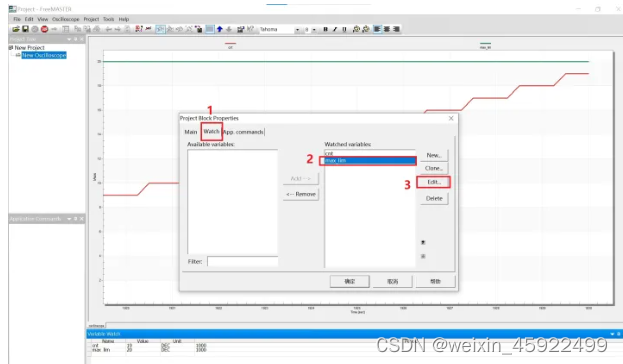This screenshot has width=623, height=364.
Task: Click the <-- Remove button
Action: coord(301,194)
